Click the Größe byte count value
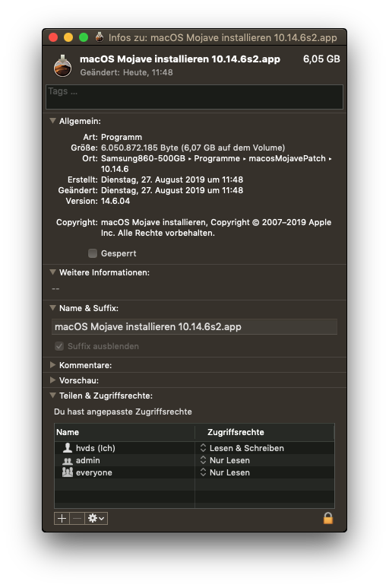The width and height of the screenshot is (389, 588). (x=193, y=148)
